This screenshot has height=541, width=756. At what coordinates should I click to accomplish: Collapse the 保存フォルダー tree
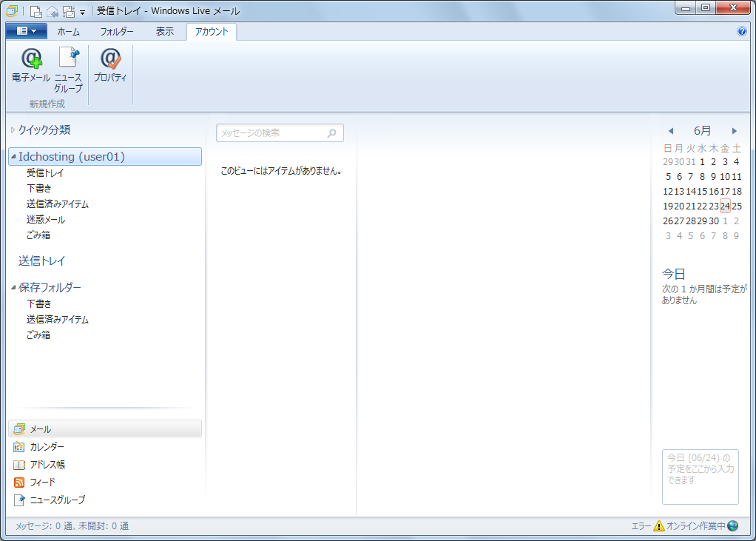click(13, 287)
